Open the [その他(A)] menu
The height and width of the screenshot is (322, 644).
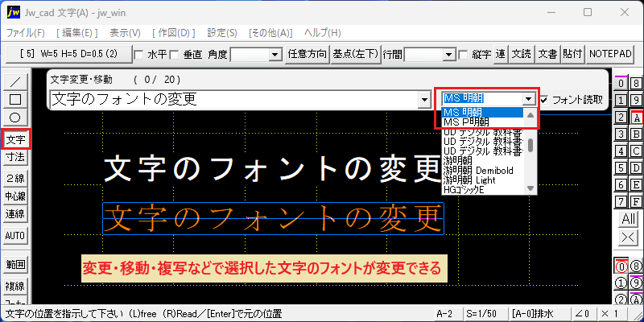click(270, 33)
